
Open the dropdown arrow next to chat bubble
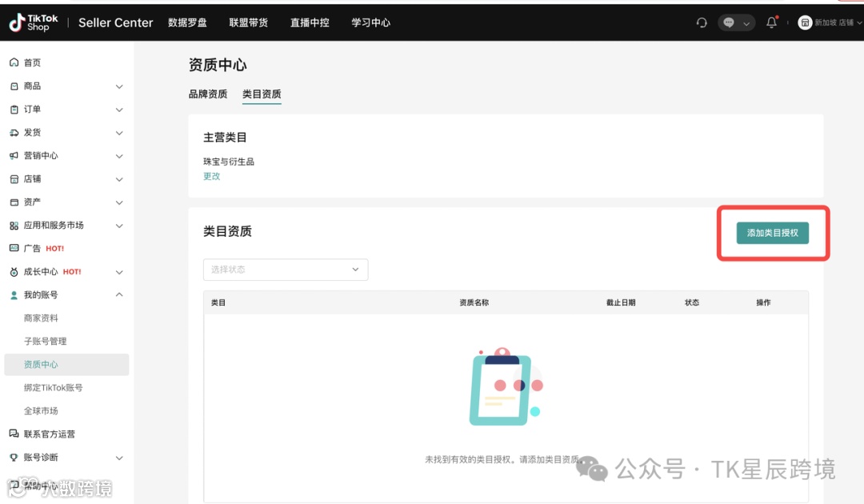pyautogui.click(x=746, y=24)
